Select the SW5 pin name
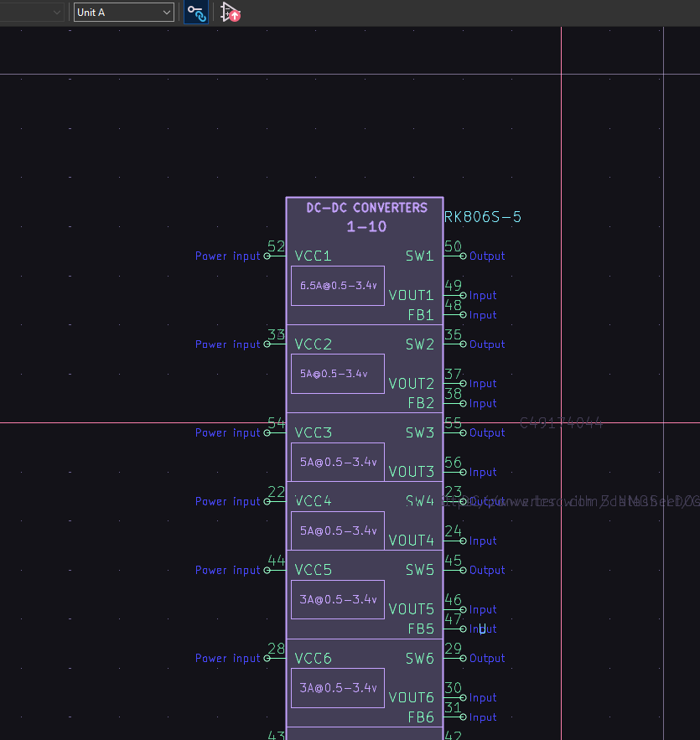The image size is (700, 740). point(420,570)
